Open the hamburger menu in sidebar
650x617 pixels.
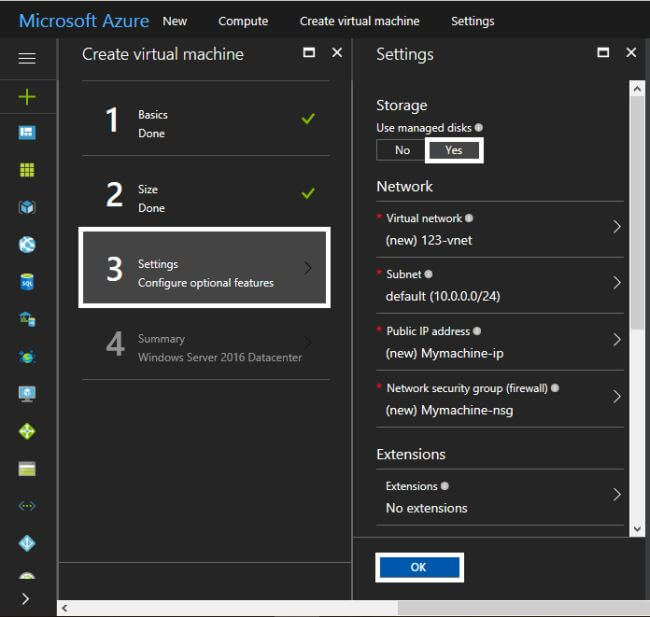(x=27, y=58)
